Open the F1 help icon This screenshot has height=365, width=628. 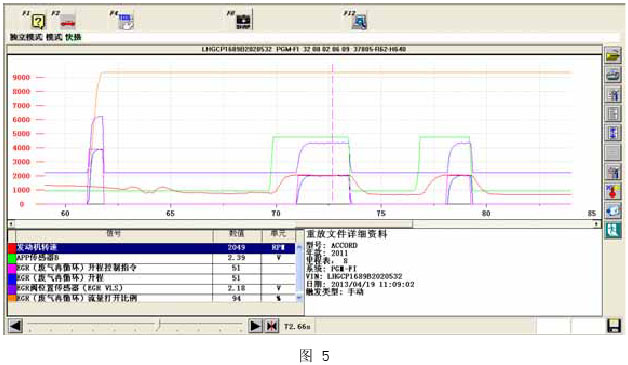(38, 21)
